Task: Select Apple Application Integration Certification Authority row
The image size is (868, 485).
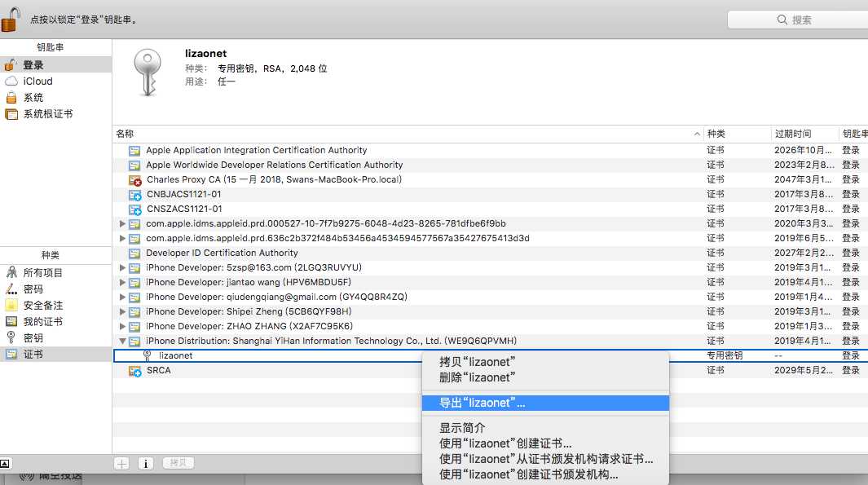Action: [490, 150]
